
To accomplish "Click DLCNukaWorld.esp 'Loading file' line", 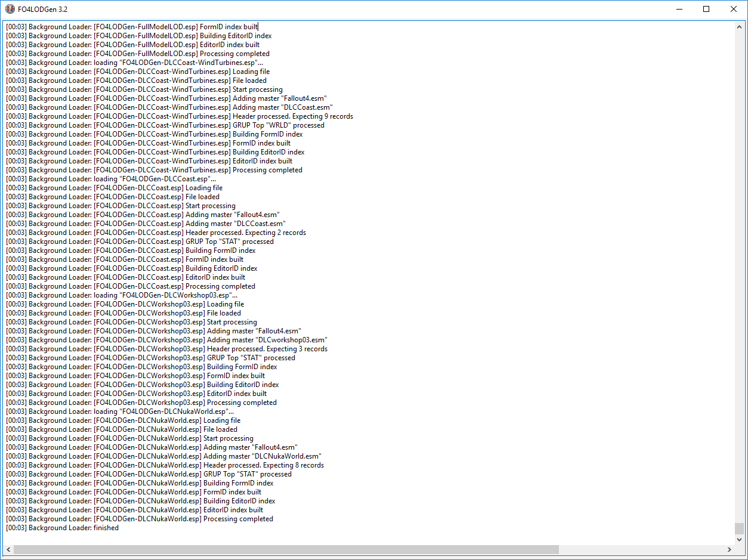I will pyautogui.click(x=123, y=420).
